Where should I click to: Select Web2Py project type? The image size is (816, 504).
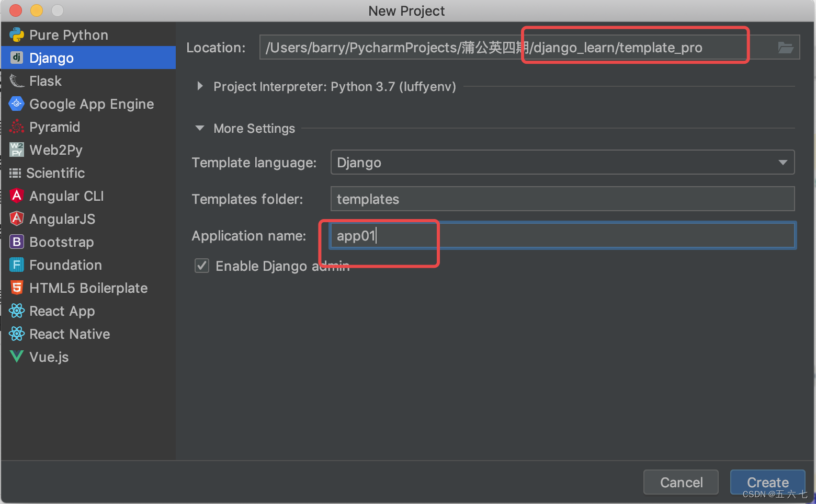88,150
